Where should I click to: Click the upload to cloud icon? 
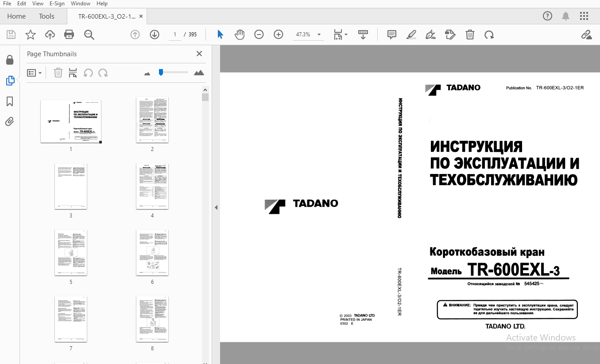click(50, 35)
